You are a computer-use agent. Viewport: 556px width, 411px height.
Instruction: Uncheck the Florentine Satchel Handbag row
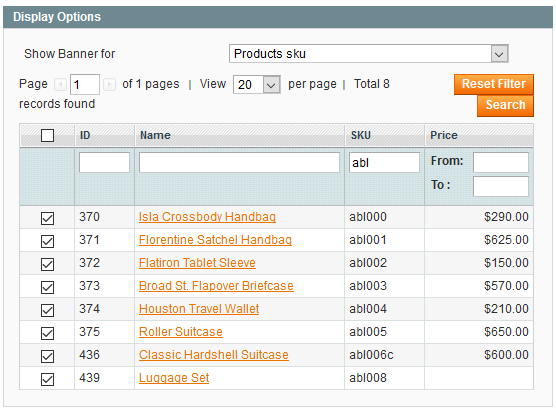pyautogui.click(x=47, y=241)
